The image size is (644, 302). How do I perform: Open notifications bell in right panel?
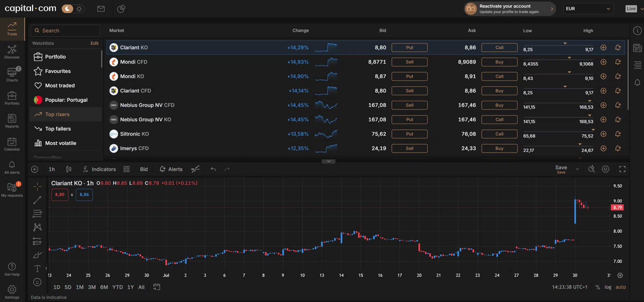637,82
